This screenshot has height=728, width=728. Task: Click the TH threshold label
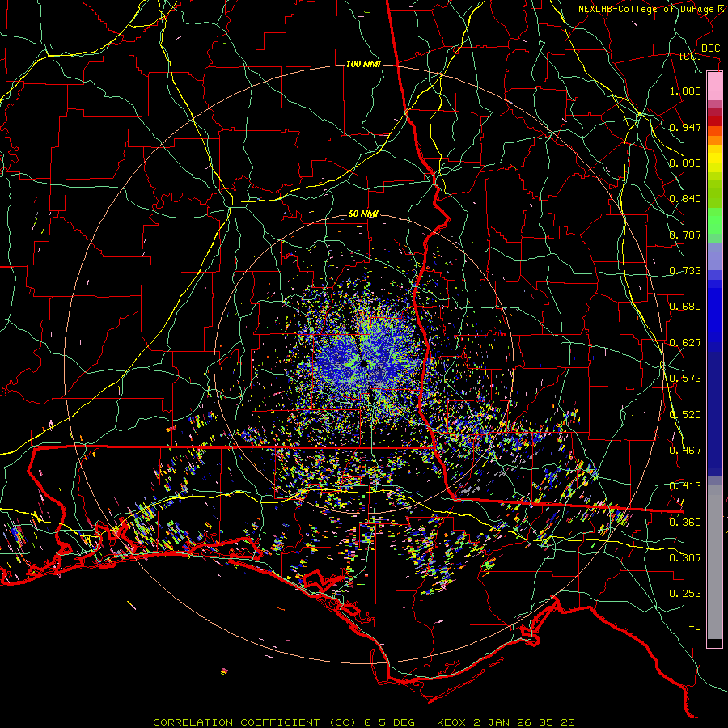tap(695, 629)
